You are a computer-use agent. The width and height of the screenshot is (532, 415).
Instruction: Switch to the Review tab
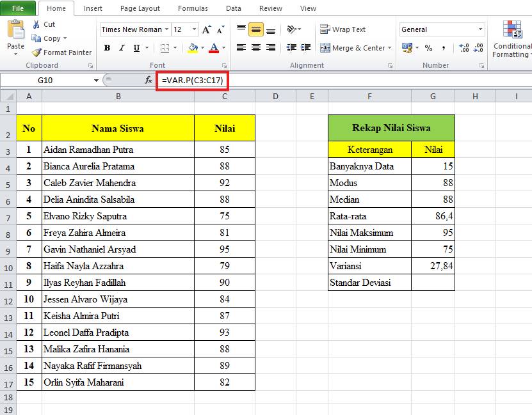point(270,8)
